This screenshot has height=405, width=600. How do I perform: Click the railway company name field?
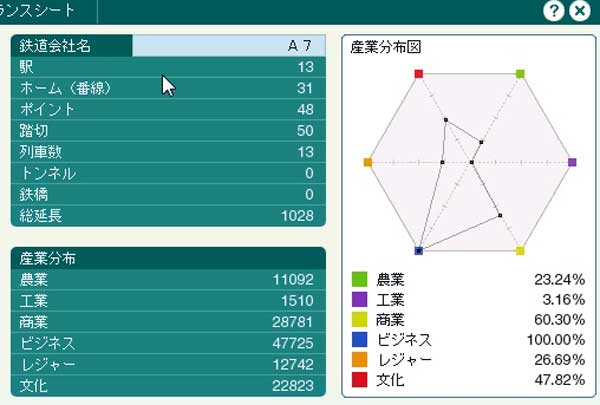tap(229, 46)
